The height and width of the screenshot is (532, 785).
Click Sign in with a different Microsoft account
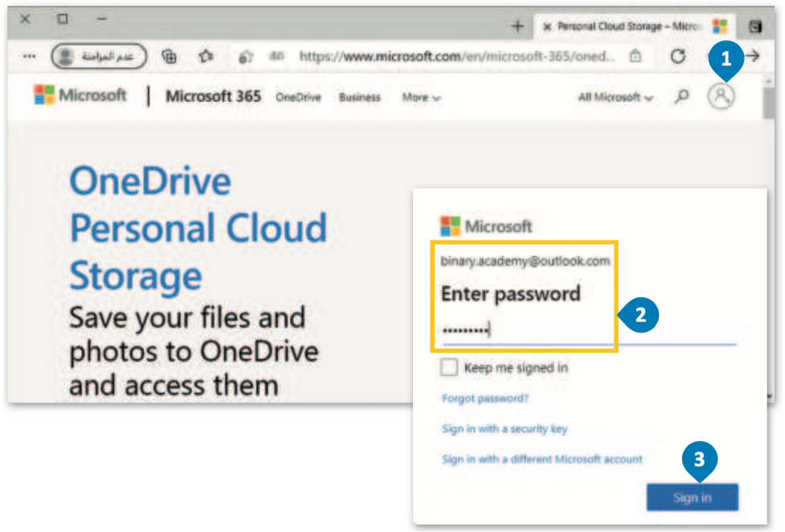tap(542, 459)
